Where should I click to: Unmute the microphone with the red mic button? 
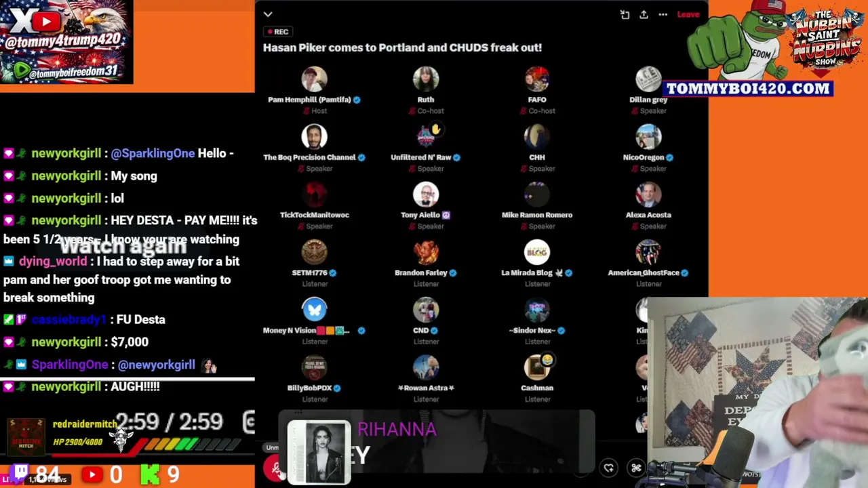click(x=275, y=468)
